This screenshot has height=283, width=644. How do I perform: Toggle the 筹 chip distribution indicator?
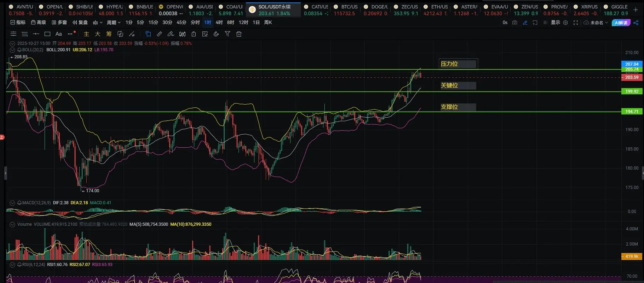[109, 34]
